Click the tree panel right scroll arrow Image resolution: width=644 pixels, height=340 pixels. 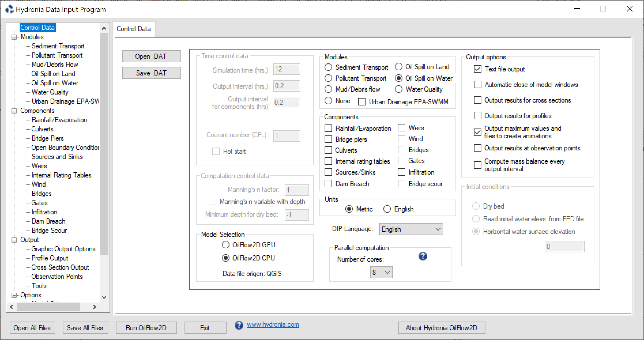click(x=94, y=307)
